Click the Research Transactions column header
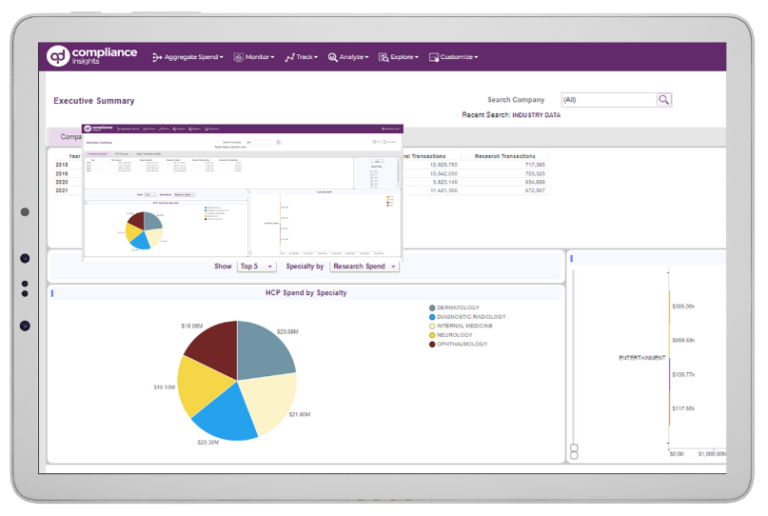Image resolution: width=768 pixels, height=516 pixels. click(x=505, y=156)
